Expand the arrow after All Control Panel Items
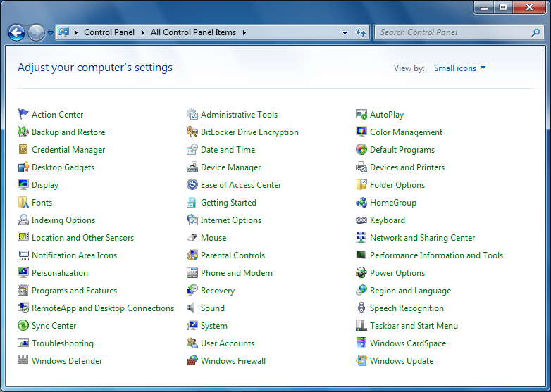The height and width of the screenshot is (392, 551). click(244, 32)
